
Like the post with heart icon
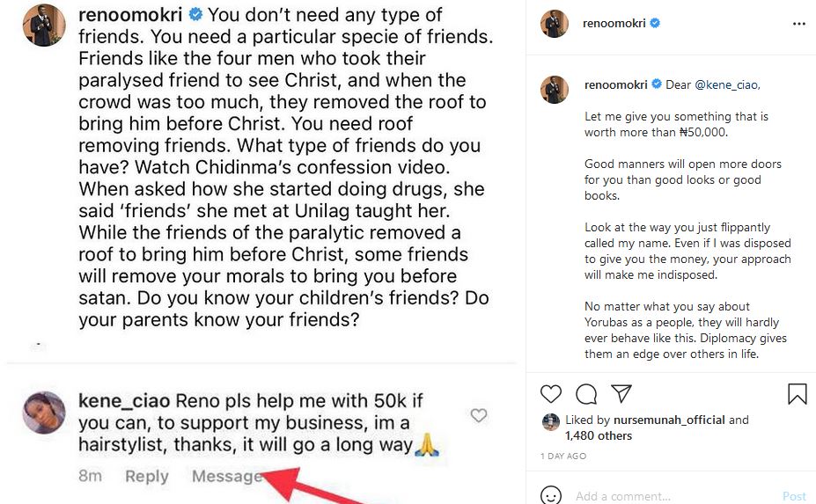click(551, 394)
